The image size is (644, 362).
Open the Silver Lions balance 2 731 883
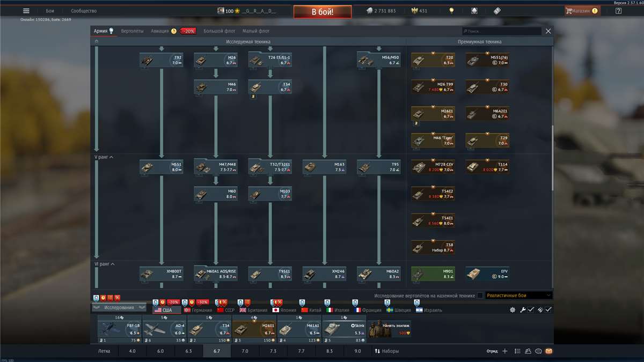pos(380,11)
